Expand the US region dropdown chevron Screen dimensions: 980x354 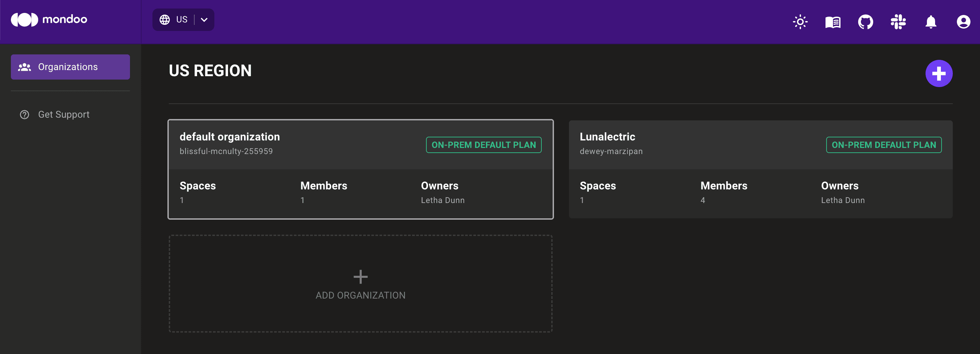click(x=204, y=19)
